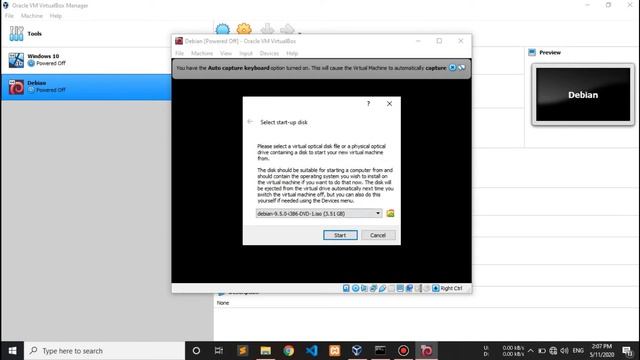
Task: Click the display indicator in VM status bar
Action: [x=400, y=288]
